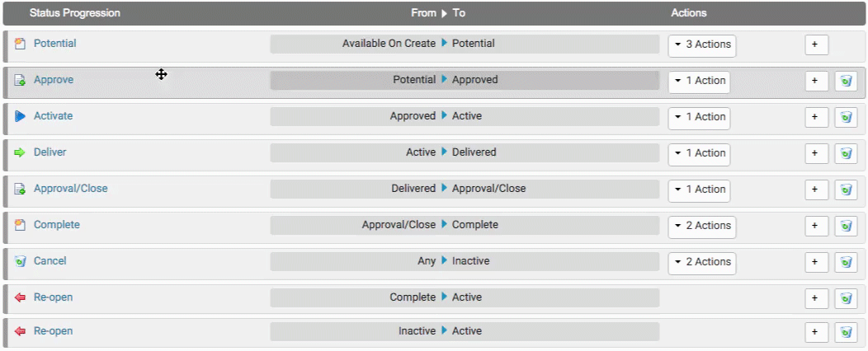Open the 1 Action dropdown for Approve
The image size is (868, 351).
click(x=699, y=81)
